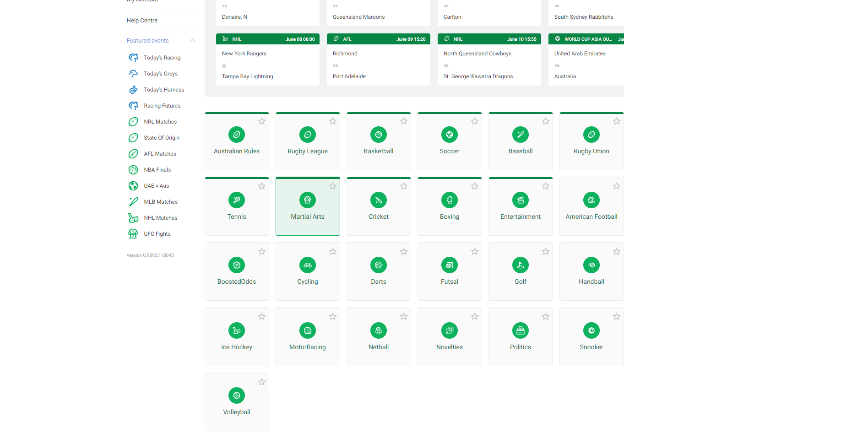Toggle the Handball favourite star
This screenshot has height=438, width=868.
[617, 252]
